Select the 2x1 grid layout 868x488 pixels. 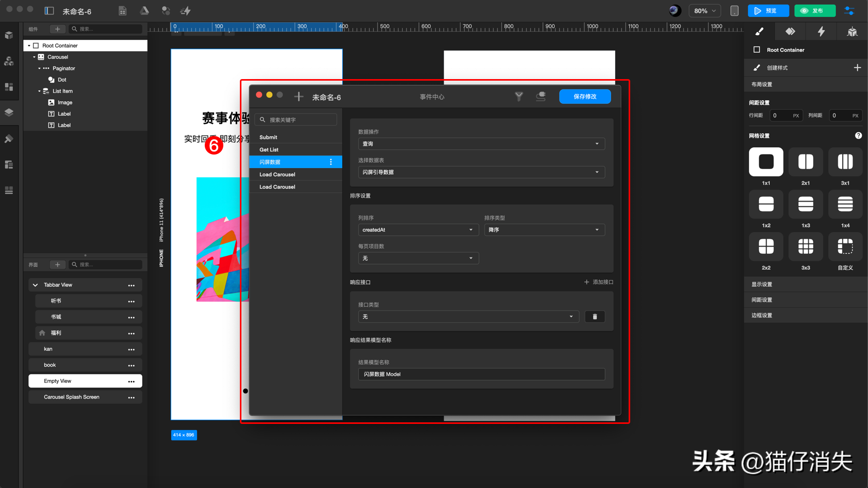click(805, 162)
